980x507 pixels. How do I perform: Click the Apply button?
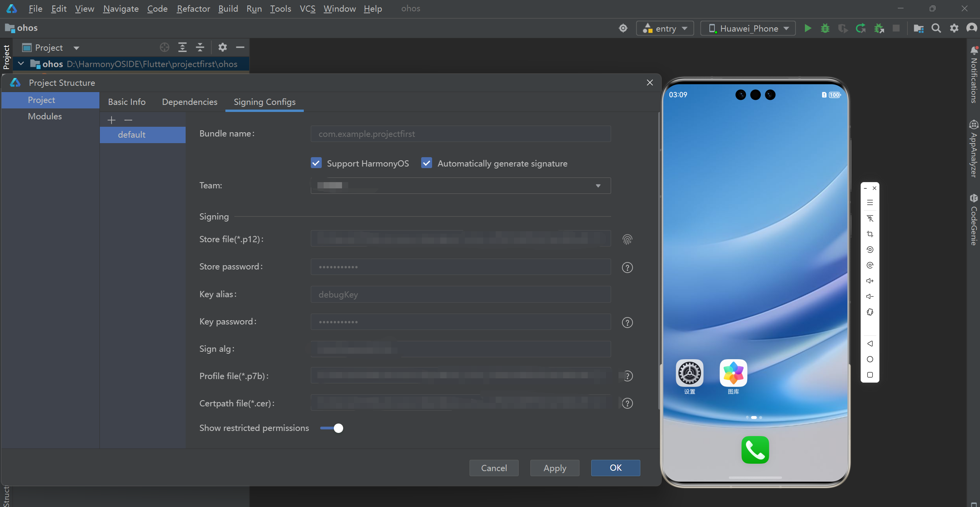pyautogui.click(x=555, y=468)
